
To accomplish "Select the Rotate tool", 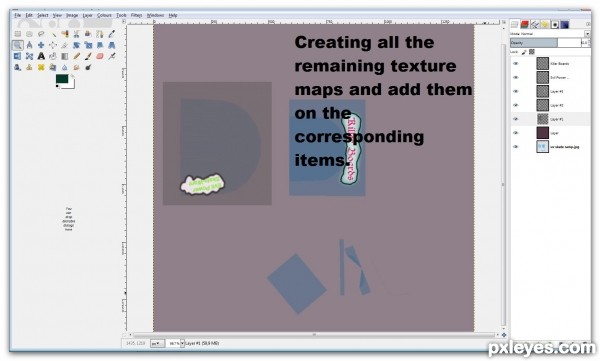I will click(x=76, y=45).
